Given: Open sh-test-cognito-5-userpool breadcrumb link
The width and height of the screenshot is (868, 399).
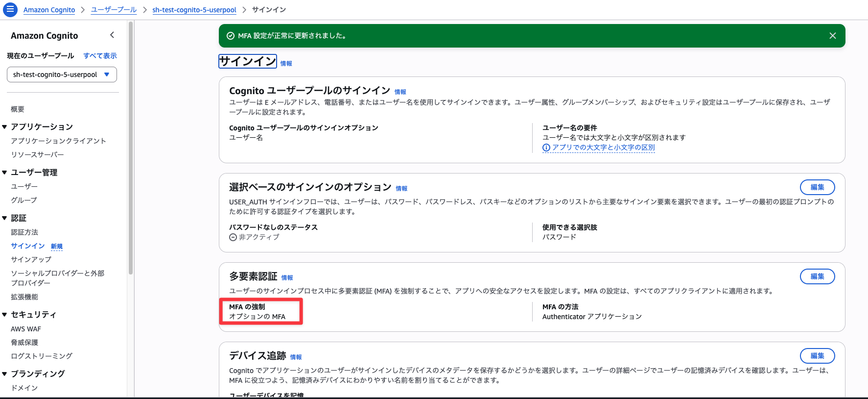Looking at the screenshot, I should pyautogui.click(x=194, y=10).
